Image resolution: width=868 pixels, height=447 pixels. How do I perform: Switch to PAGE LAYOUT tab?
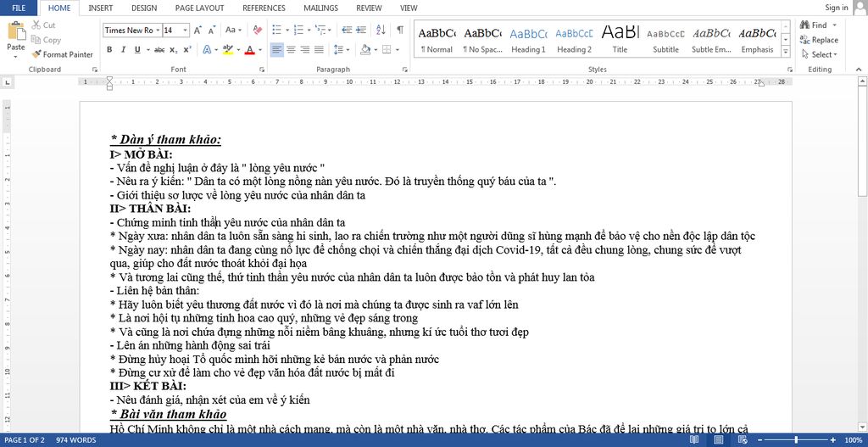pyautogui.click(x=199, y=8)
